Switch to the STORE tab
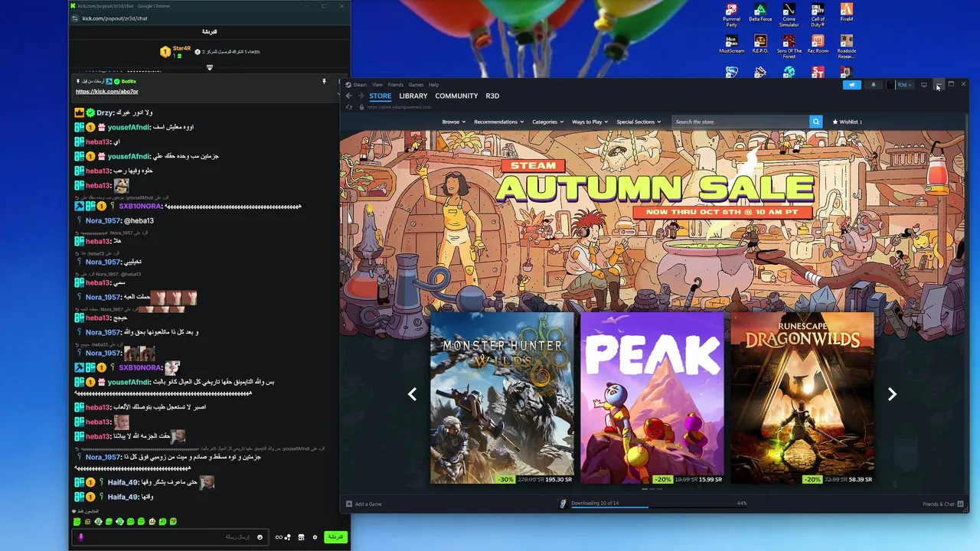The height and width of the screenshot is (551, 980). point(380,96)
